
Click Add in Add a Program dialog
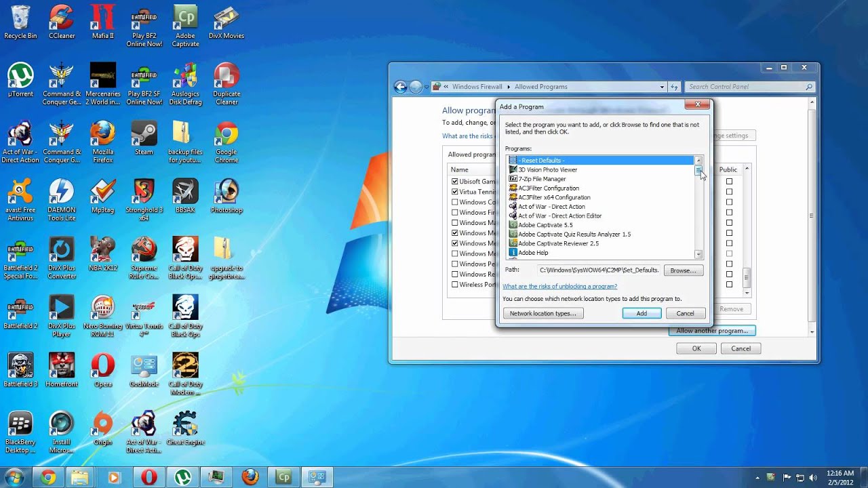point(642,313)
